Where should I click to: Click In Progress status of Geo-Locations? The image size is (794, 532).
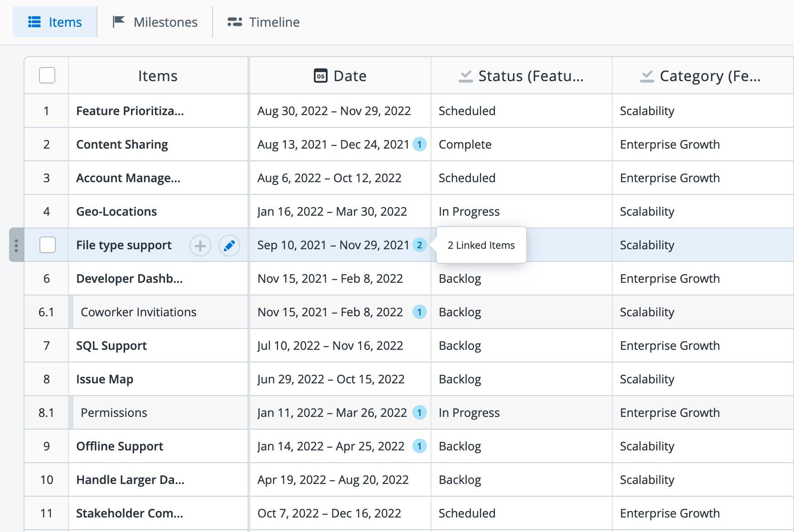(469, 212)
